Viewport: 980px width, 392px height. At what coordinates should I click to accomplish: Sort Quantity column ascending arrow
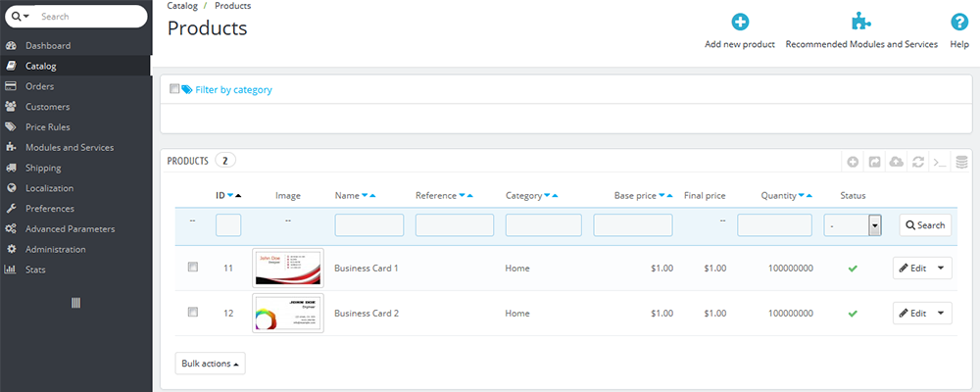809,196
